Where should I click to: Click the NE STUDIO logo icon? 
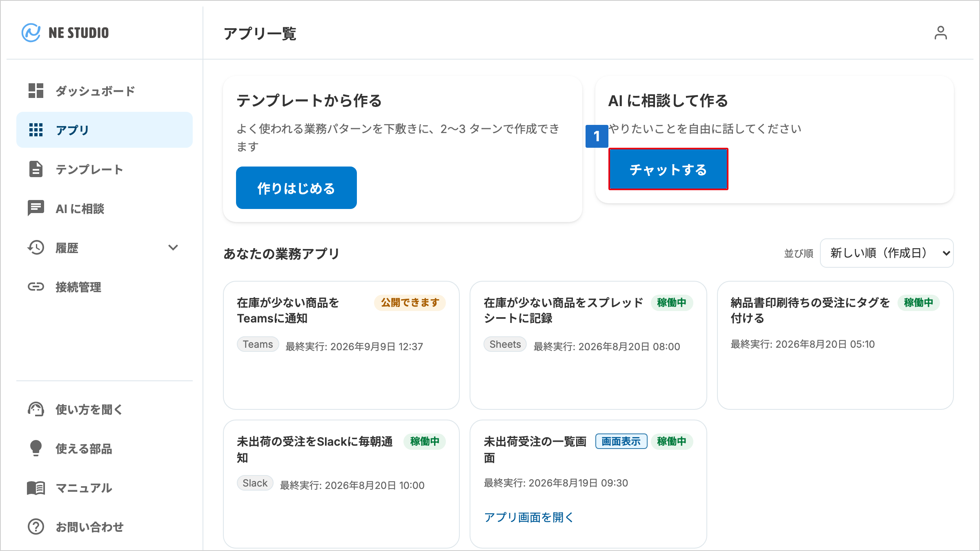[x=31, y=33]
